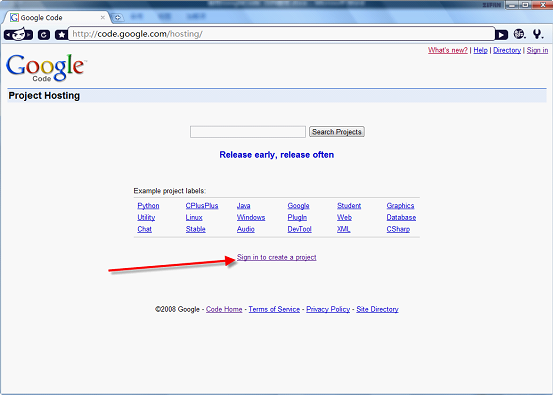Click the Google Code logo

pyautogui.click(x=46, y=68)
